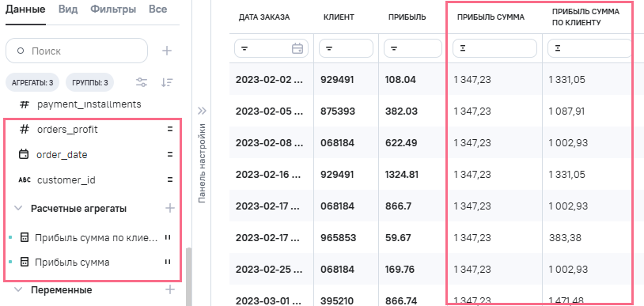644x306 pixels.
Task: Click the equals sign beside orders_profit
Action: (169, 130)
